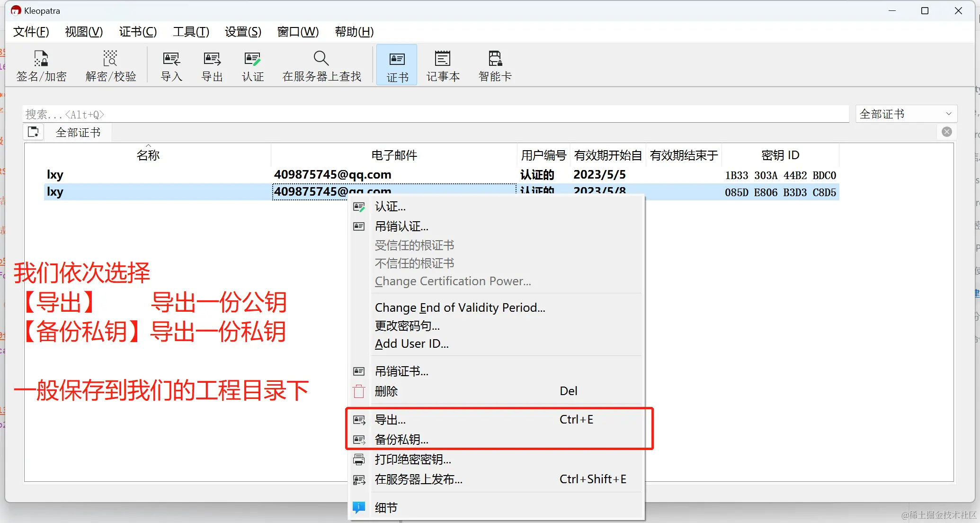Click the new tab icon beside 全部证书

(x=33, y=132)
